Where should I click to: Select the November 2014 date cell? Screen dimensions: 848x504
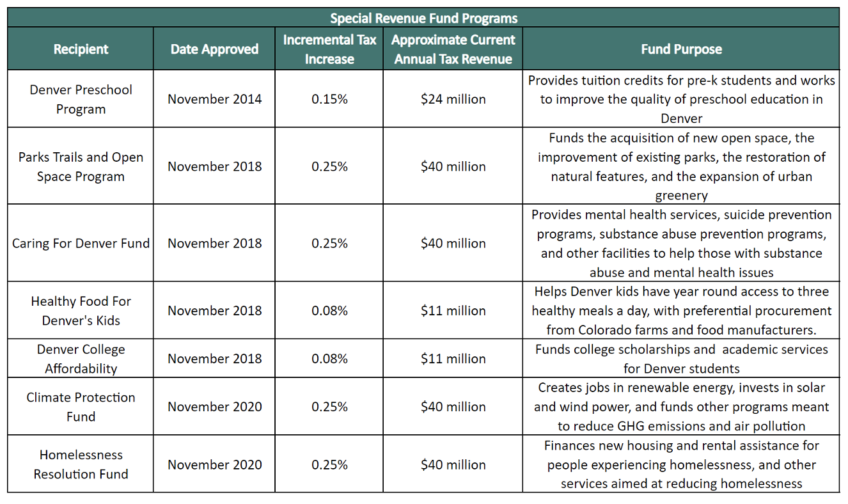tap(214, 99)
